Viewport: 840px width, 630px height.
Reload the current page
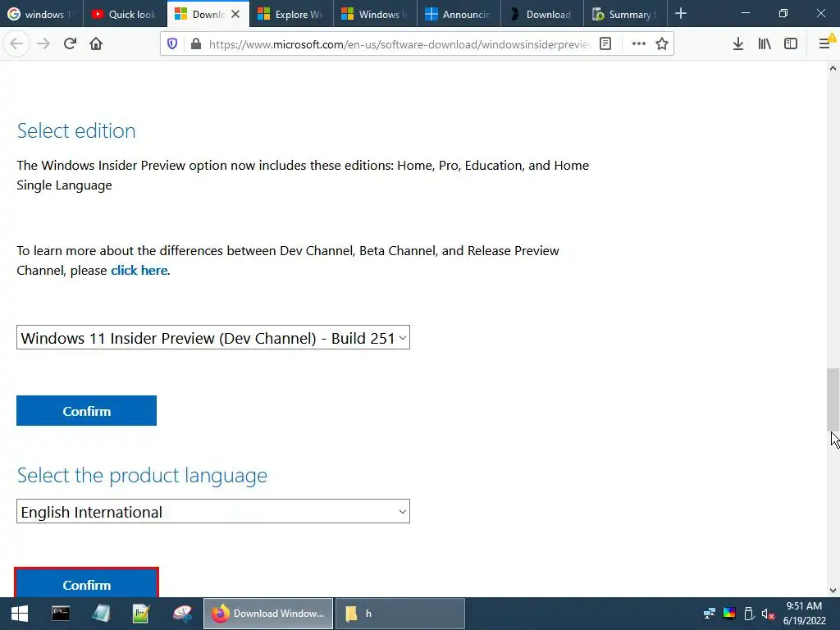70,43
